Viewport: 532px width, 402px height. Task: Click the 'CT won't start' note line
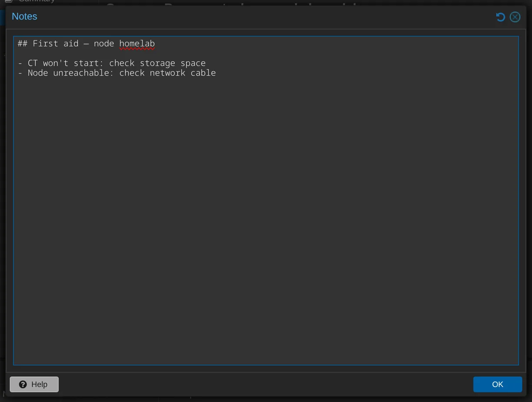pyautogui.click(x=112, y=63)
